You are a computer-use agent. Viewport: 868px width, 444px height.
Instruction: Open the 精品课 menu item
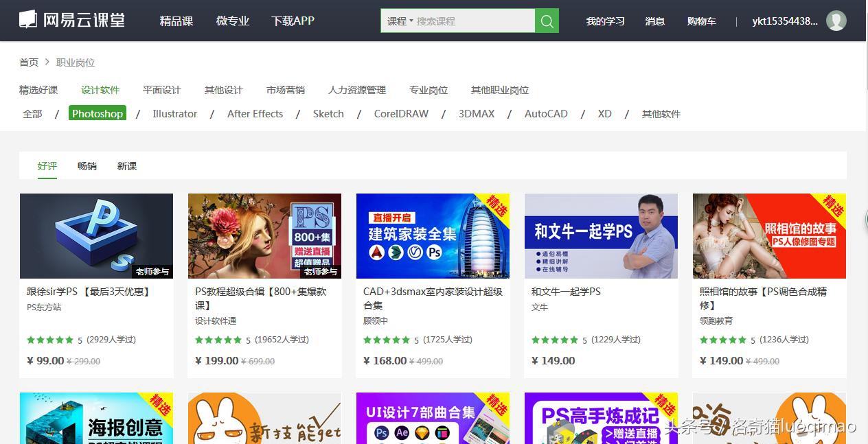click(176, 21)
